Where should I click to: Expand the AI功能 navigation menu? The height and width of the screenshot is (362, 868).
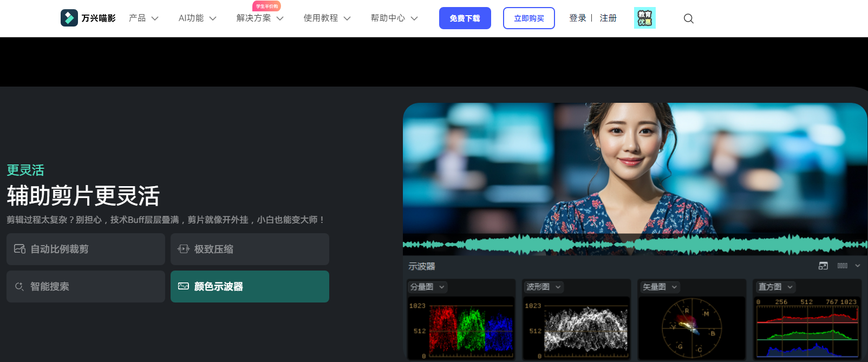pyautogui.click(x=197, y=18)
